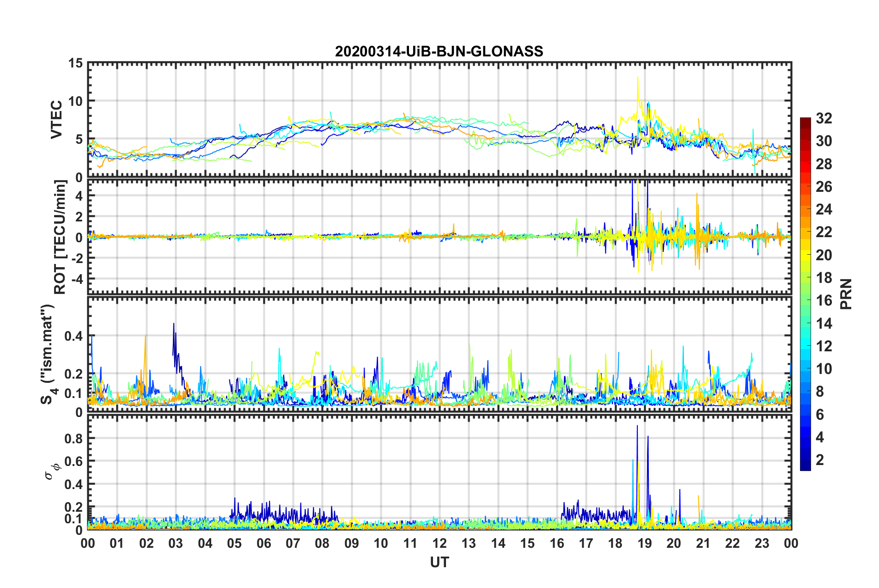Click colorbar tick label 24

824,209
